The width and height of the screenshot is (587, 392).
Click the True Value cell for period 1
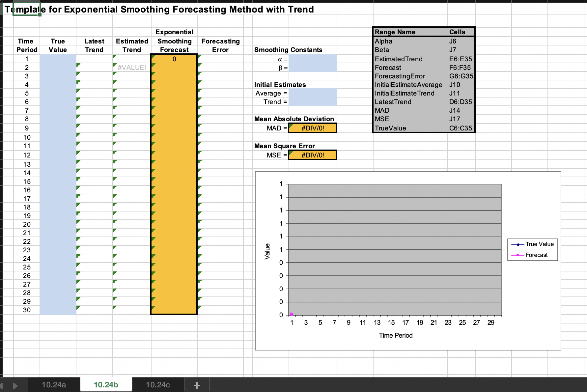point(58,59)
